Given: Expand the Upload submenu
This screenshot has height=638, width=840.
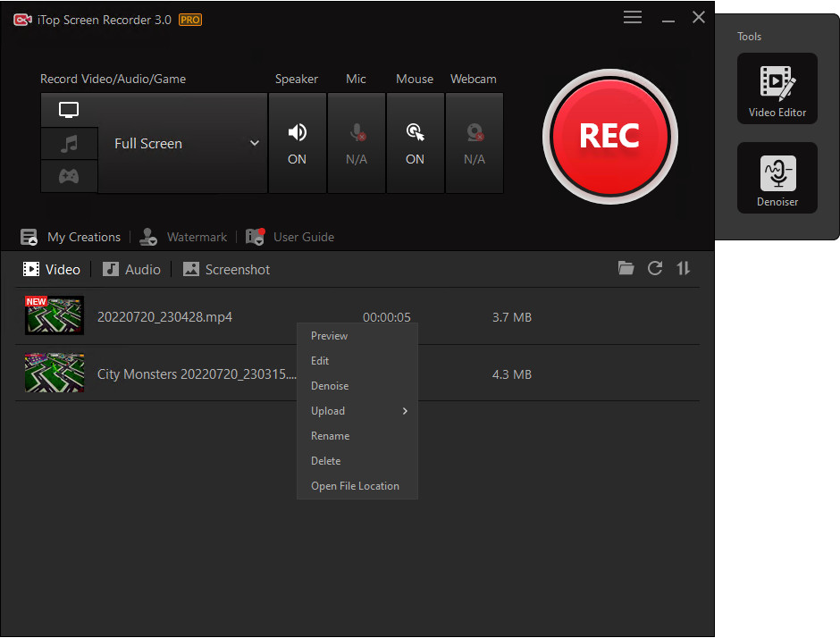Looking at the screenshot, I should (327, 411).
